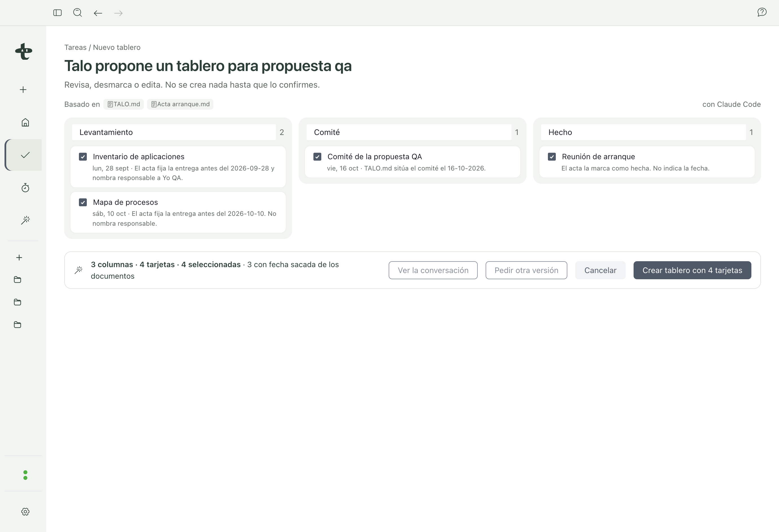The image size is (779, 532).
Task: Open the TALO.md source document chip
Action: click(124, 104)
